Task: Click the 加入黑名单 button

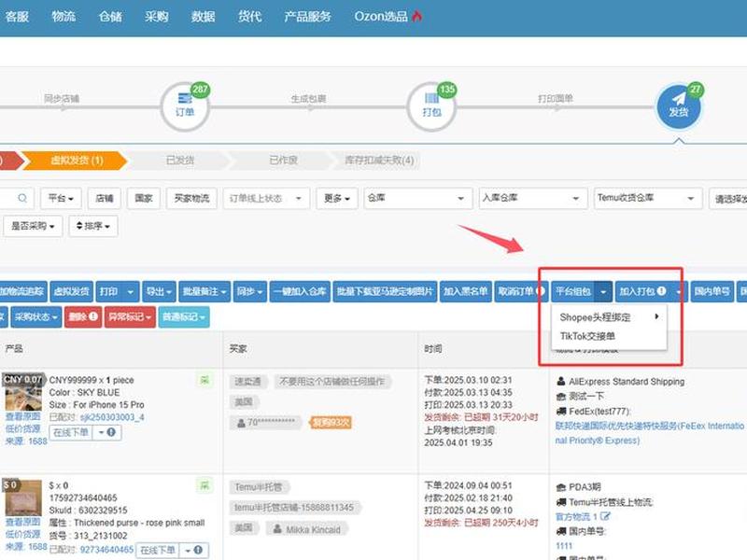Action: click(x=465, y=291)
